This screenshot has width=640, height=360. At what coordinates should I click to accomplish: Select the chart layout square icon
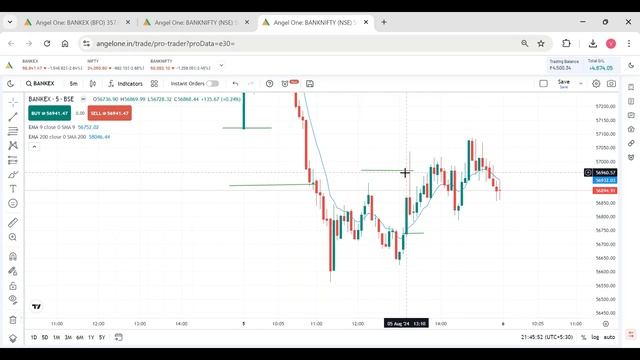pyautogui.click(x=543, y=84)
